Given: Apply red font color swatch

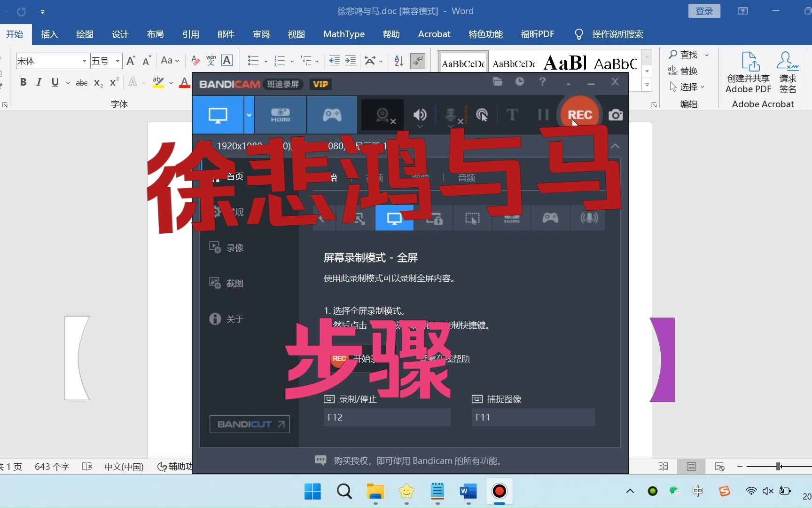Looking at the screenshot, I should point(185,83).
